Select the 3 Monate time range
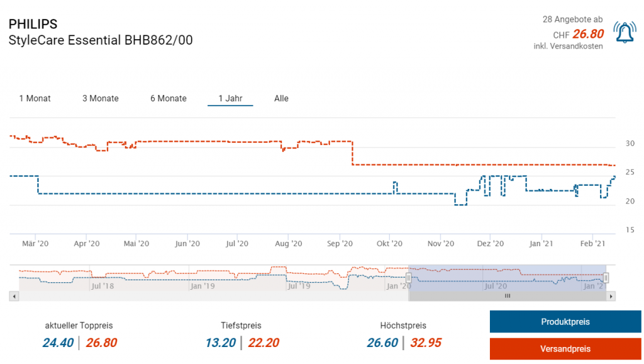Viewport: 644px width, 364px height. click(101, 98)
